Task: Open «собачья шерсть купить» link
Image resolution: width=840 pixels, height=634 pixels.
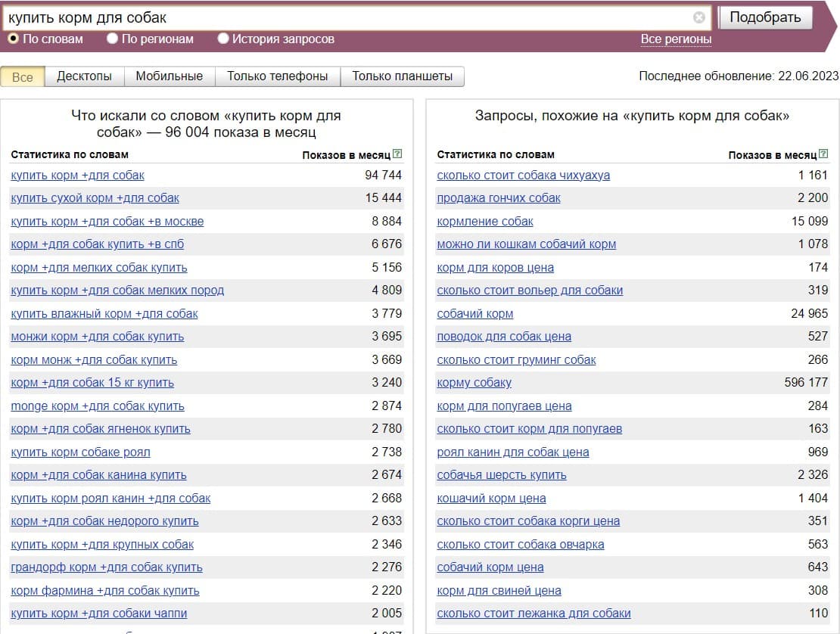Action: coord(502,475)
